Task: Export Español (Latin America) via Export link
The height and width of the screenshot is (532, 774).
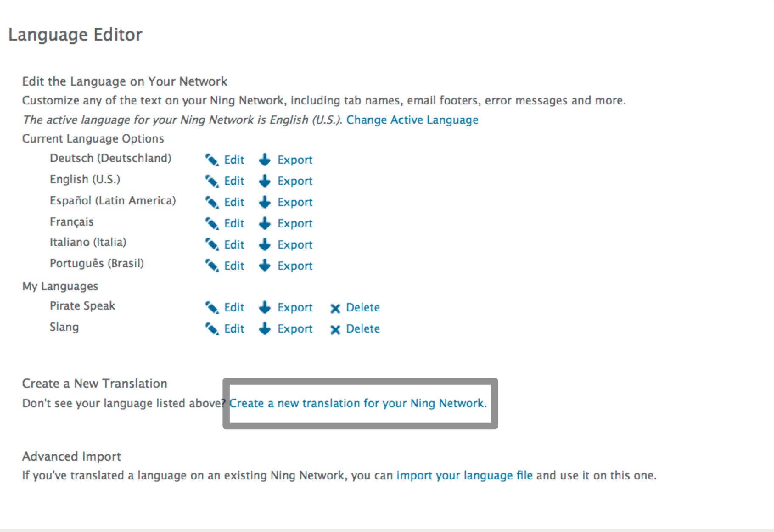Action: [x=295, y=203]
